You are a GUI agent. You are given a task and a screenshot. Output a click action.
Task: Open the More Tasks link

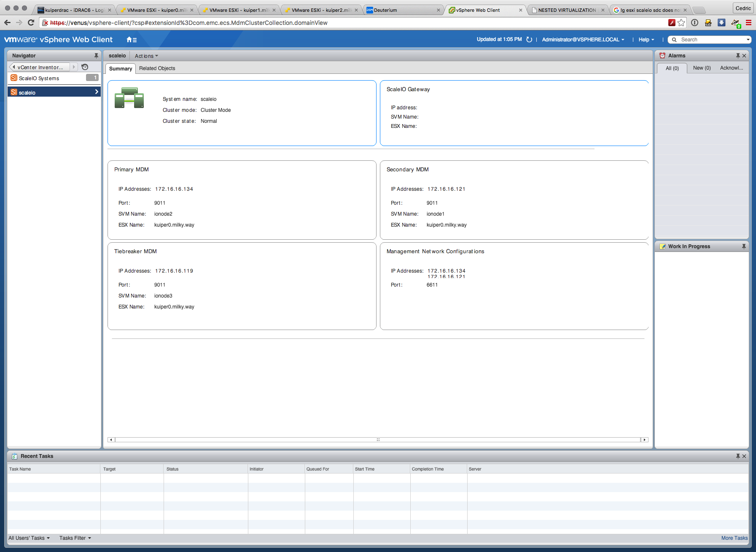click(x=734, y=538)
